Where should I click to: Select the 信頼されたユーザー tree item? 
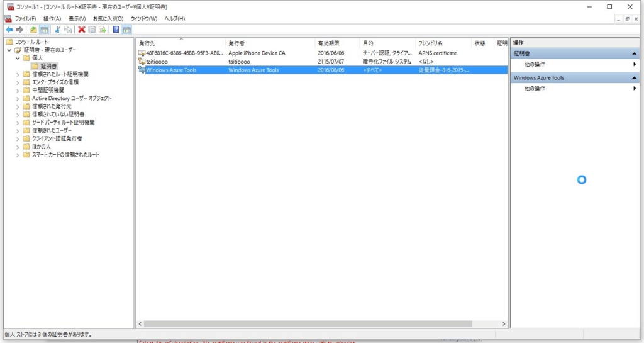click(52, 130)
